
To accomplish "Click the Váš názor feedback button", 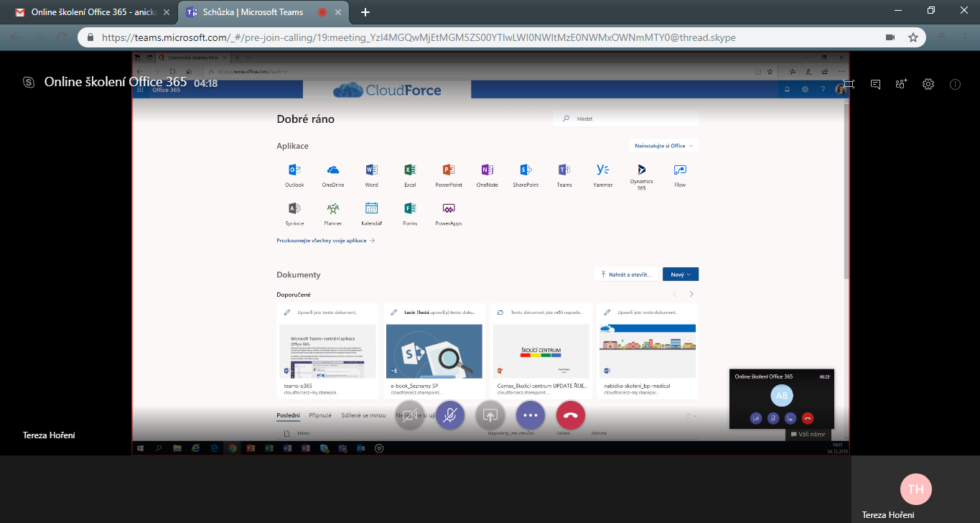I will pos(808,435).
